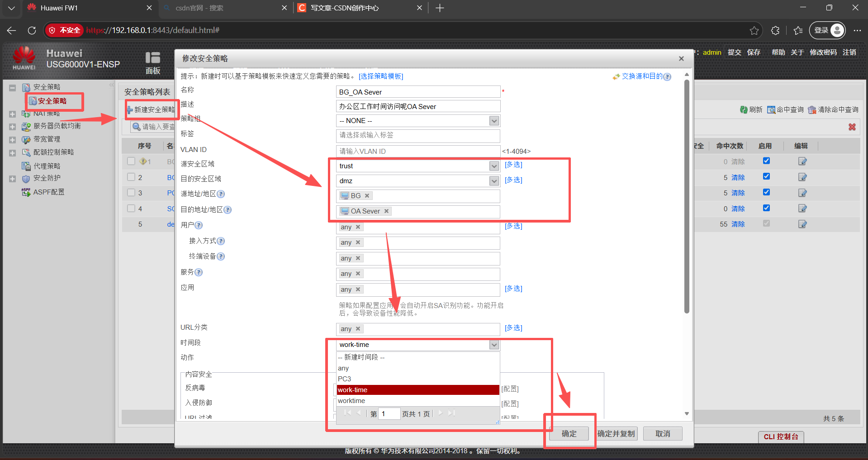Toggle 启用 checkbox on first policy row
868x460 pixels.
[766, 161]
